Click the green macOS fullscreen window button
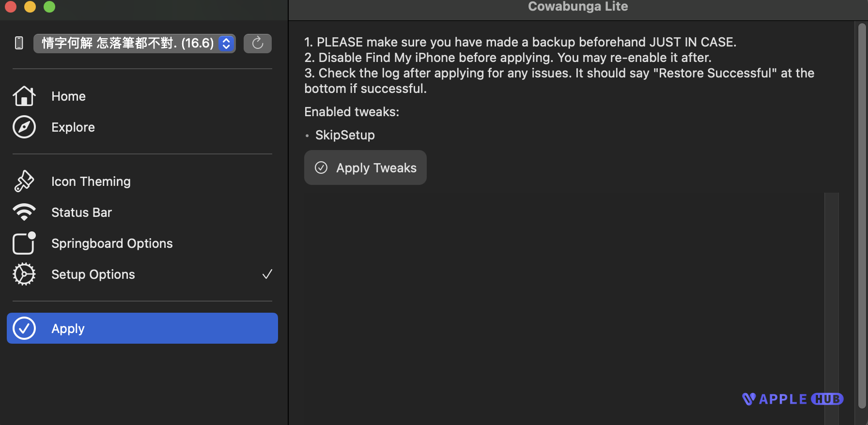Viewport: 868px width, 425px height. coord(49,7)
